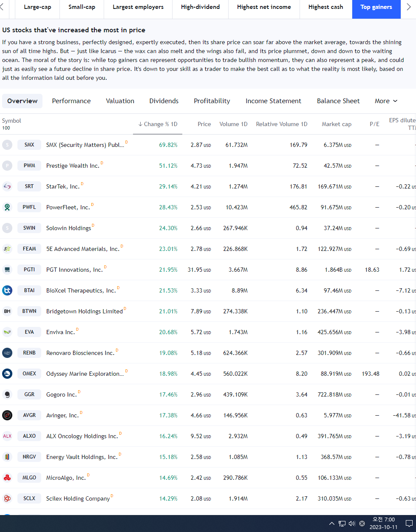Open Prestige Wealth Inc. company link
This screenshot has width=416, height=532.
[73, 166]
